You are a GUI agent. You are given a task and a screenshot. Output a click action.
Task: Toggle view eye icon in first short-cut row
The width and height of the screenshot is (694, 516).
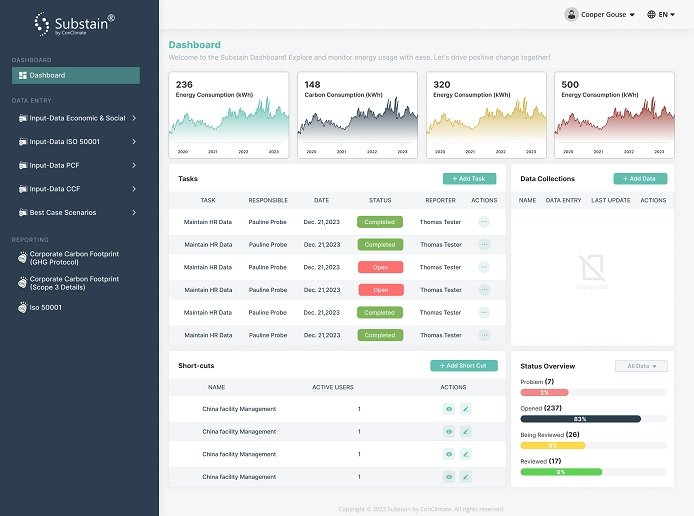point(449,409)
